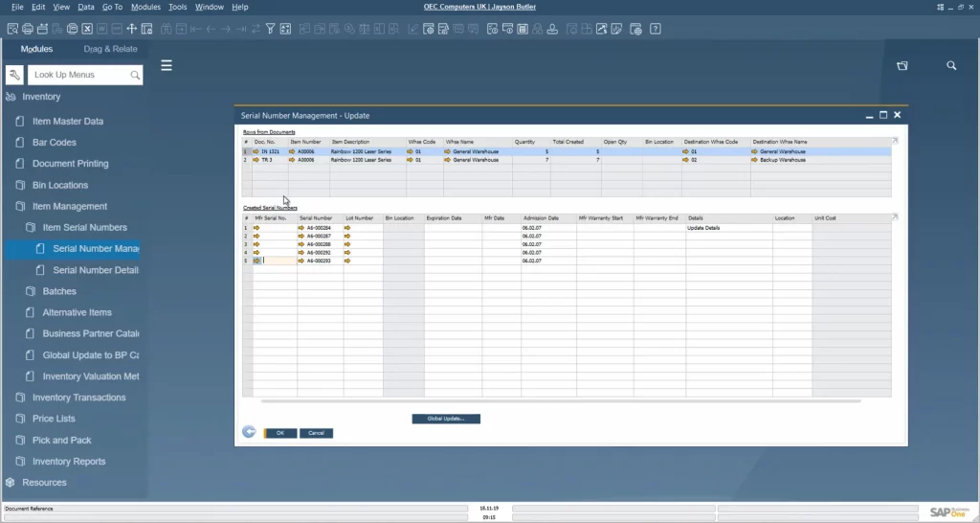Open the Help question mark icon
Viewport: 980px width, 523px height.
point(656,29)
